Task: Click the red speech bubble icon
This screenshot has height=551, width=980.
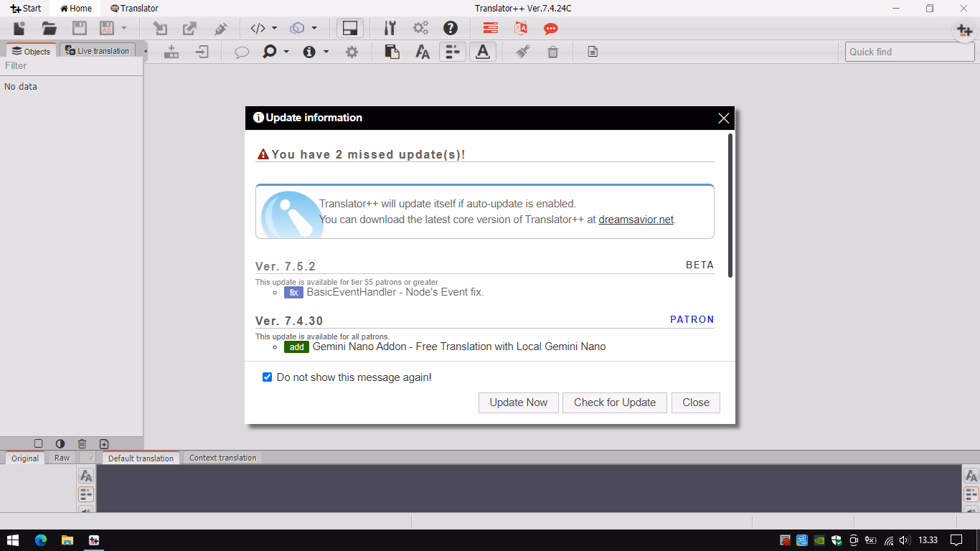Action: click(551, 29)
